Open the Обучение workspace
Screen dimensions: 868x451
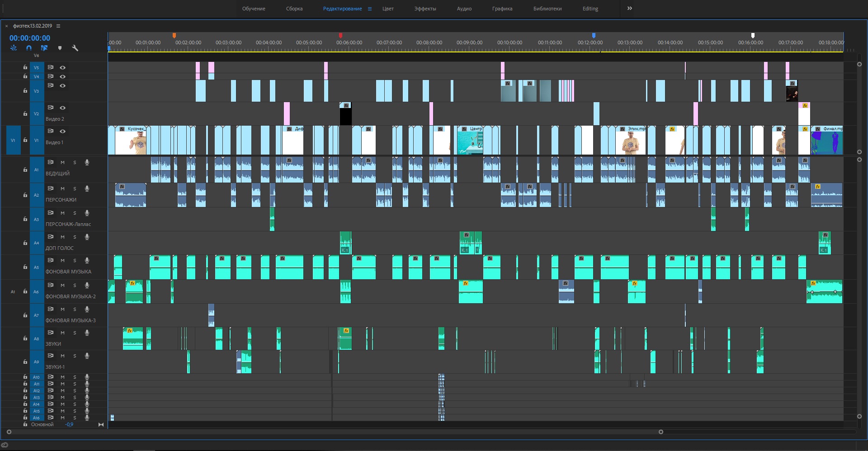point(254,9)
